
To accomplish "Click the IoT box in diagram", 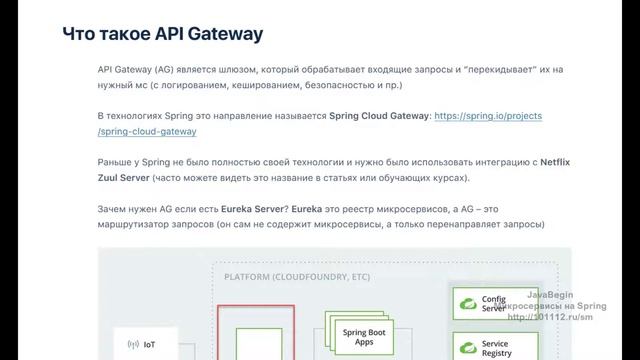I will [x=145, y=344].
